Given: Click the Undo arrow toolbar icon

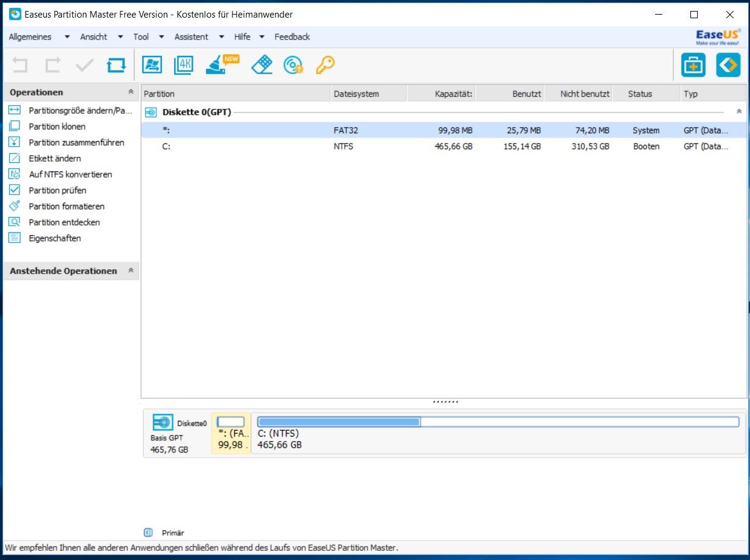Looking at the screenshot, I should coord(20,65).
